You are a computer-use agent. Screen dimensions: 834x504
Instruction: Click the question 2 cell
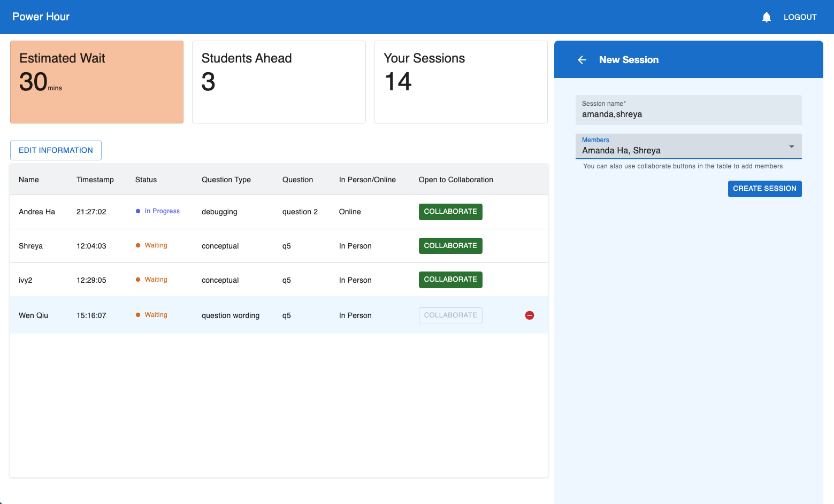point(300,212)
